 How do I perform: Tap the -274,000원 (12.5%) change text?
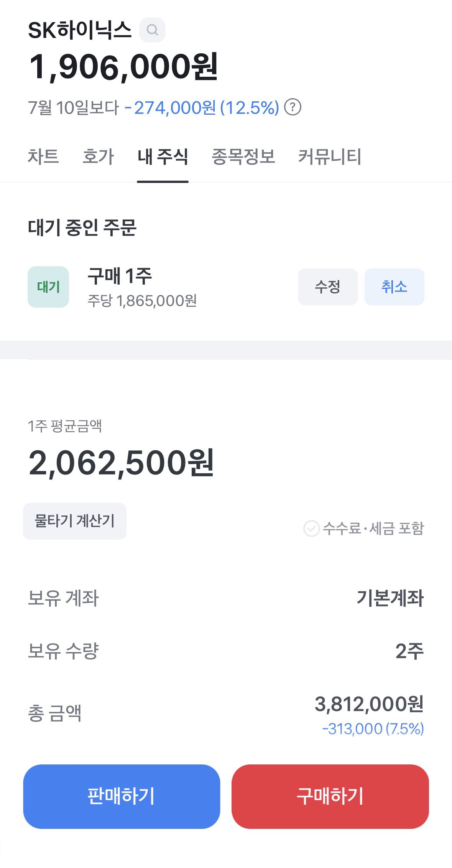point(202,107)
